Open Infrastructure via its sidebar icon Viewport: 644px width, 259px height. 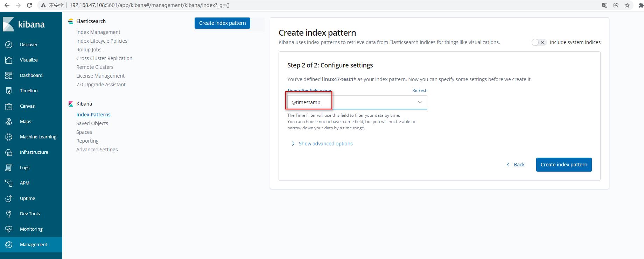click(x=9, y=152)
